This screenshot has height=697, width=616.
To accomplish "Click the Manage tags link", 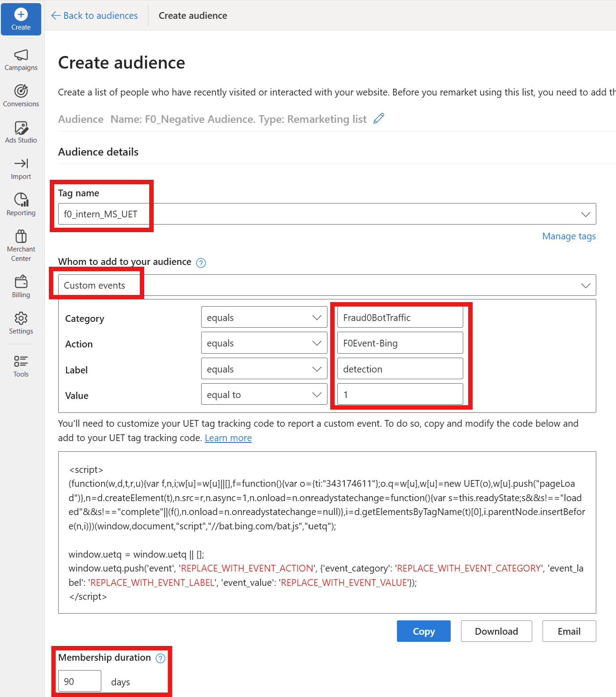I will click(569, 236).
